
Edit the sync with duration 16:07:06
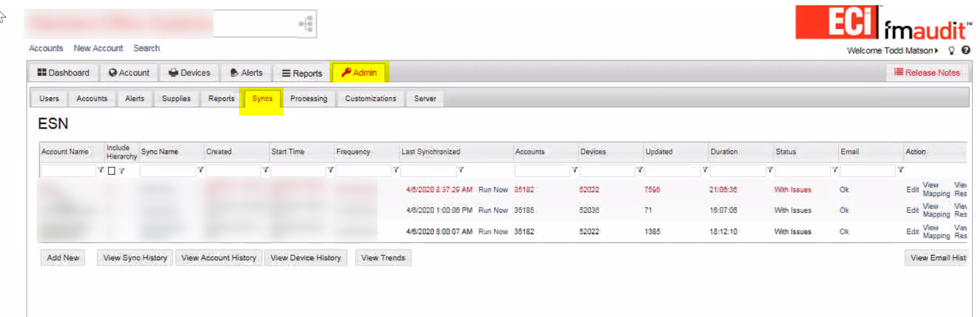click(912, 210)
